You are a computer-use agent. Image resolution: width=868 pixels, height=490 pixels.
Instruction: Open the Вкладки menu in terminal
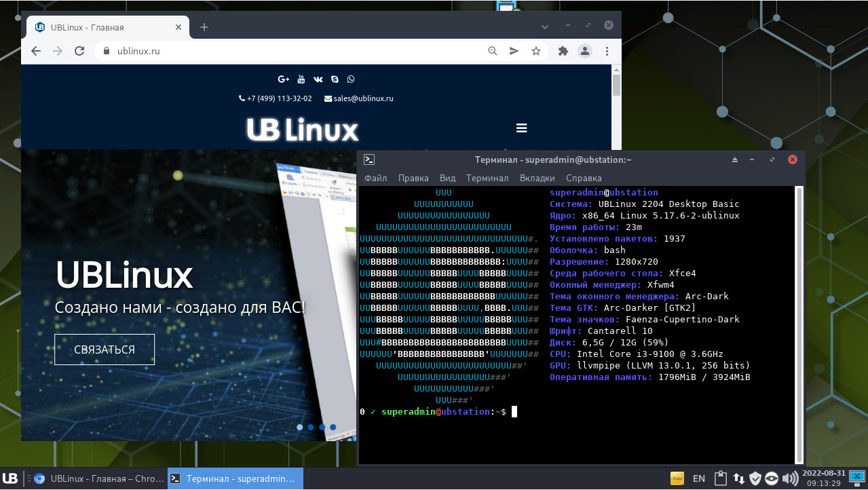click(537, 178)
